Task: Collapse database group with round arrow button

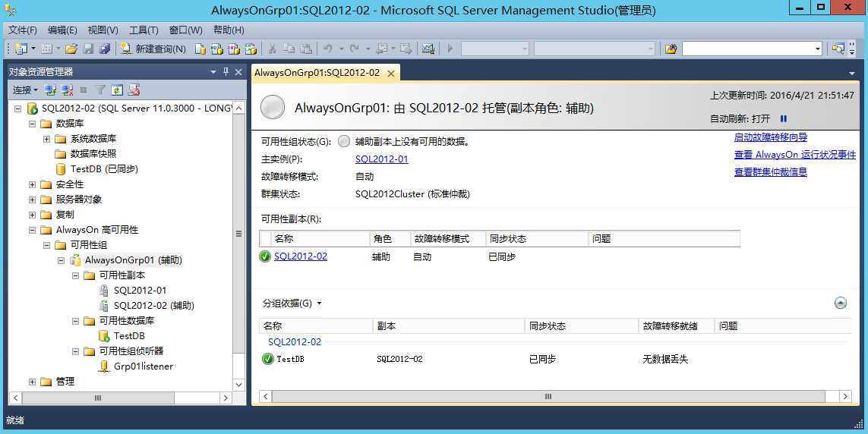Action: click(841, 303)
